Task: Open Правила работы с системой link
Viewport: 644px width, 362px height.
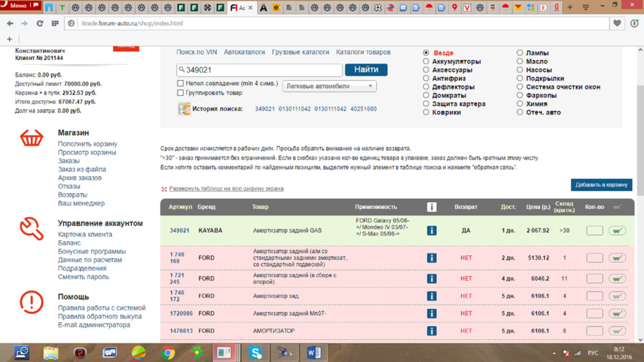Action: click(102, 308)
